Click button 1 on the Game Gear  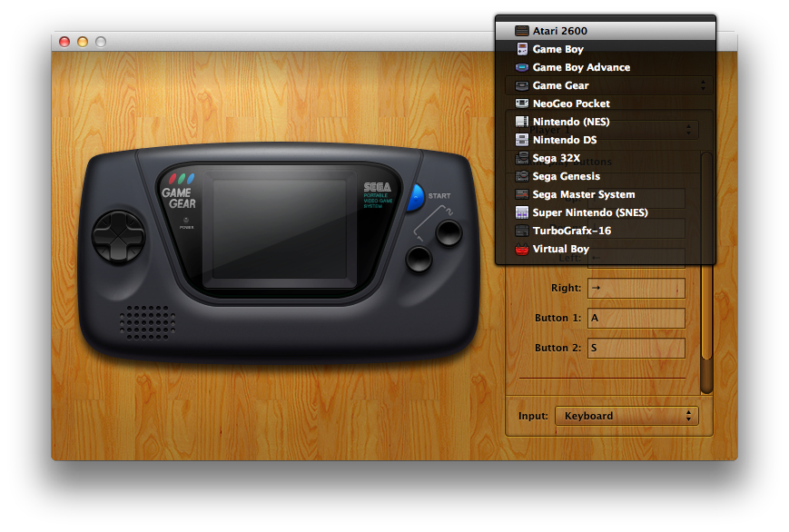419,259
